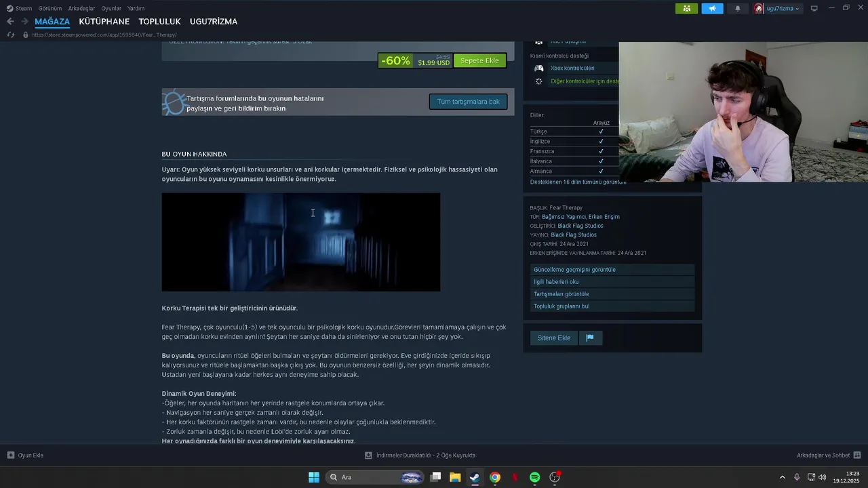Show hidden system tray icons chevron
Screen dimensions: 868x488
782,477
